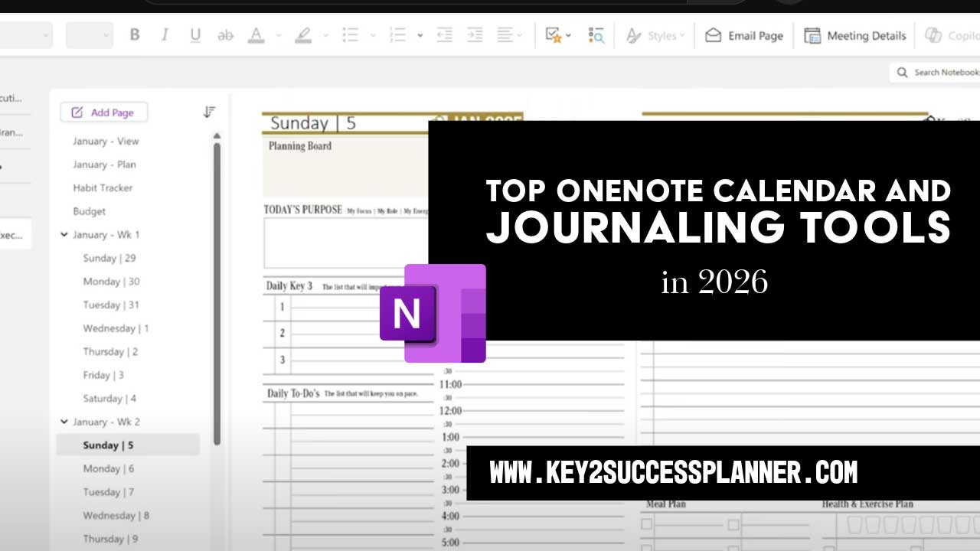This screenshot has width=980, height=551.
Task: Click the "Daily To-Do's" heading
Action: (x=292, y=393)
